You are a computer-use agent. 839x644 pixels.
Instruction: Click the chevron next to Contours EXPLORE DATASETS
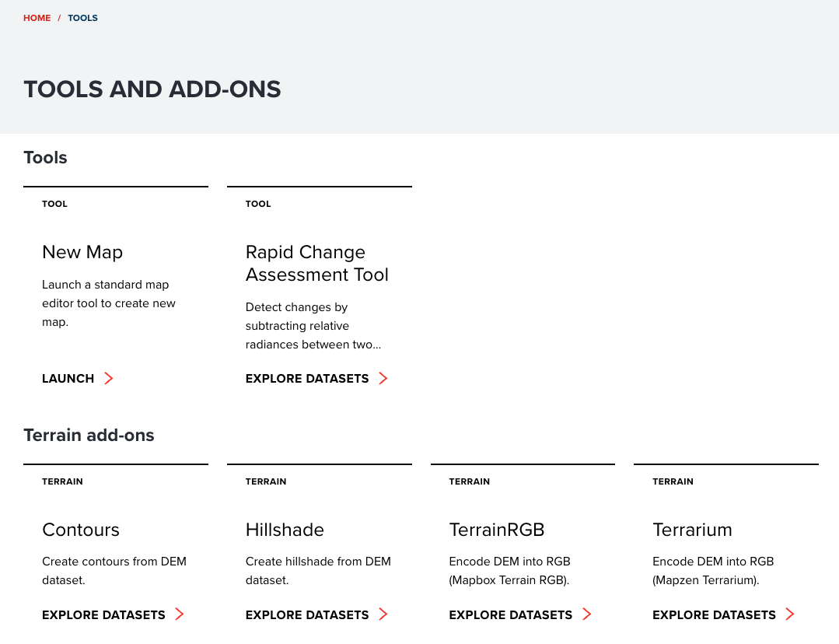click(x=179, y=614)
